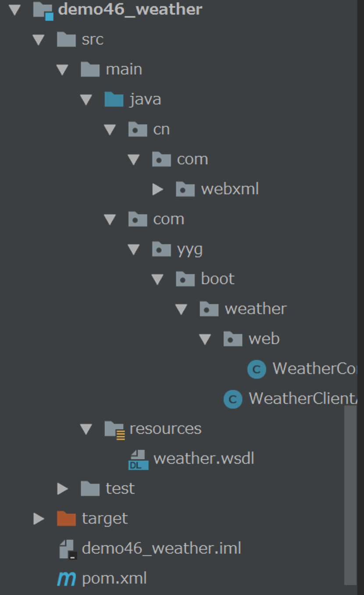The image size is (364, 595).
Task: Select the weather.wsdl file icon
Action: tap(138, 459)
